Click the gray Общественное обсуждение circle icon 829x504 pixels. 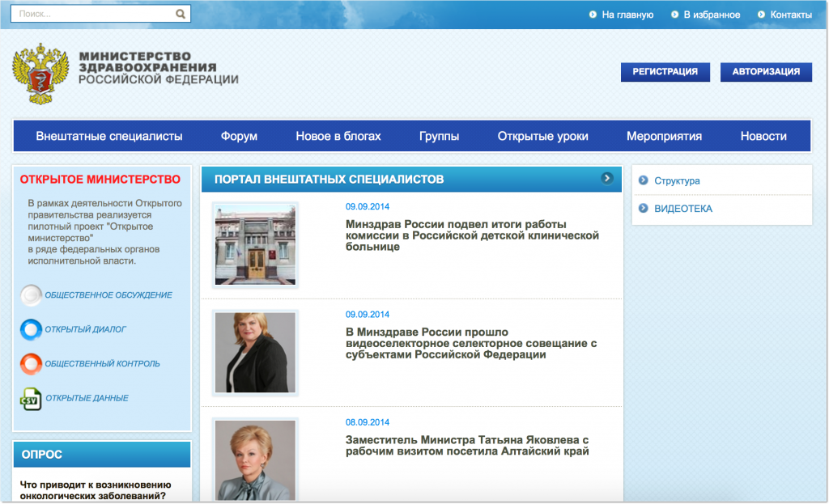coord(31,295)
